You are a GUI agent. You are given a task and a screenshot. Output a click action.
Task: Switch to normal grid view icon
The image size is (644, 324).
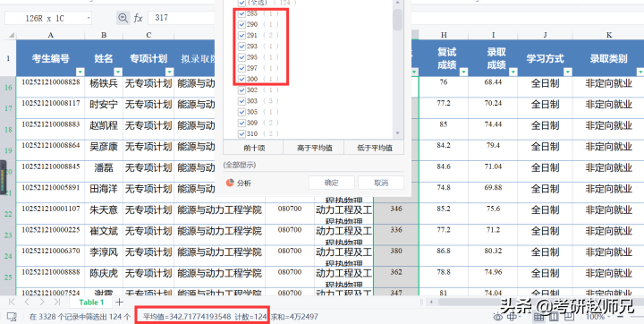538,317
